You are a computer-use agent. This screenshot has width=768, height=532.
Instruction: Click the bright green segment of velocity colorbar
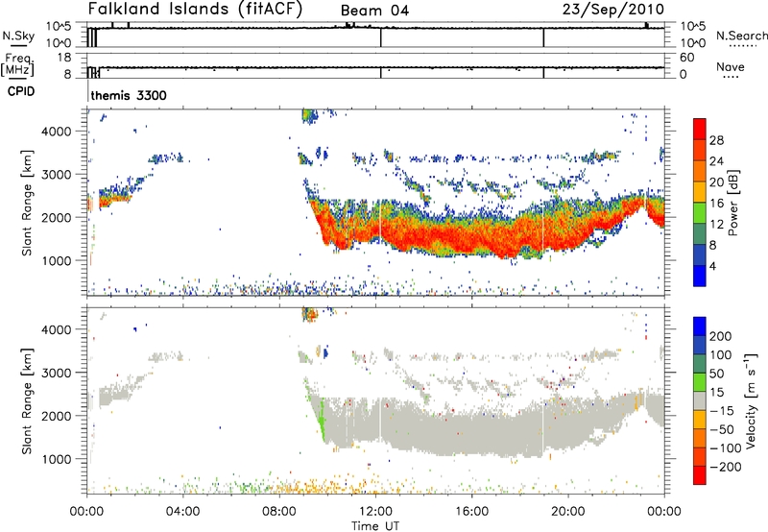[700, 382]
